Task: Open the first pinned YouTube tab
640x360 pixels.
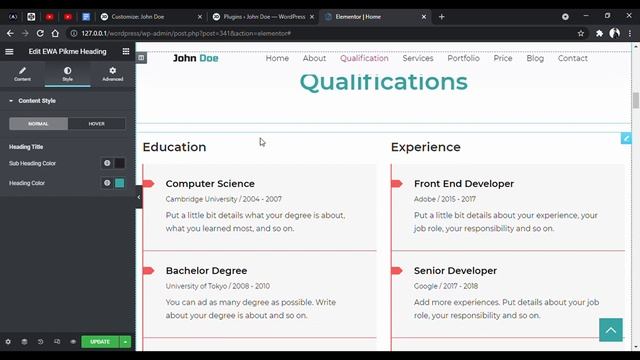Action: (x=50, y=17)
